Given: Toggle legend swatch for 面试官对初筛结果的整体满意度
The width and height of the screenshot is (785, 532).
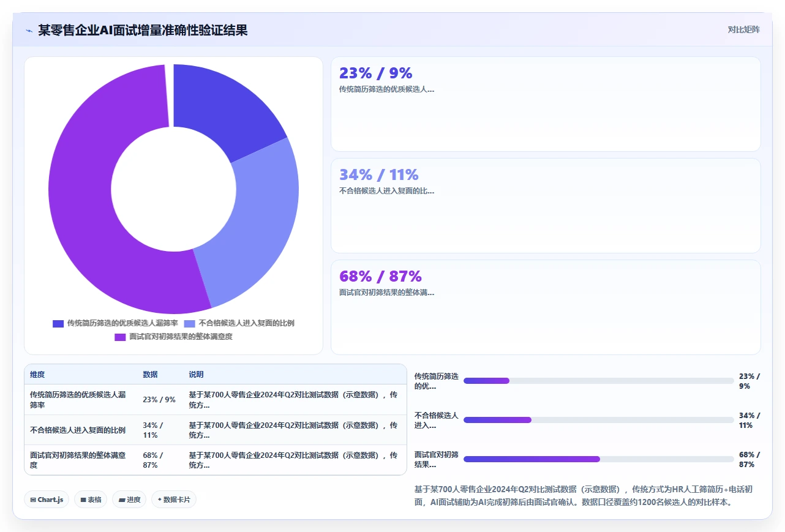Looking at the screenshot, I should point(120,337).
